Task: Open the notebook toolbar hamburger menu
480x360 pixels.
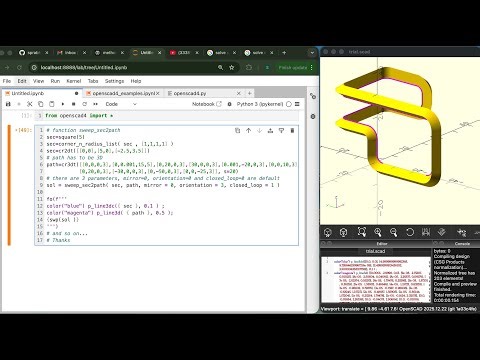Action: [297, 104]
